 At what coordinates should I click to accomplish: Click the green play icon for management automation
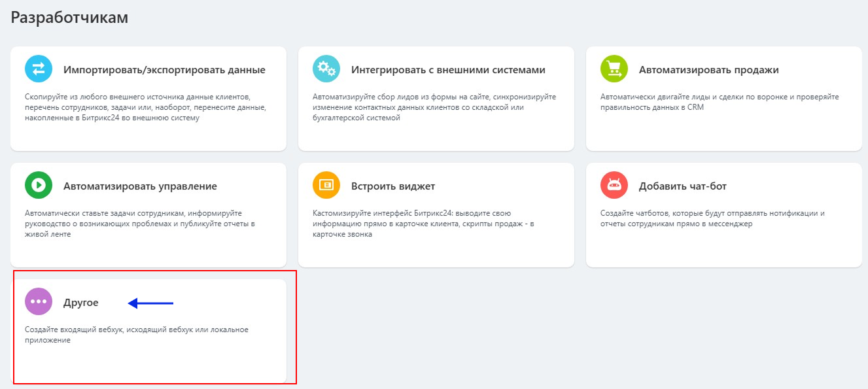(x=38, y=186)
